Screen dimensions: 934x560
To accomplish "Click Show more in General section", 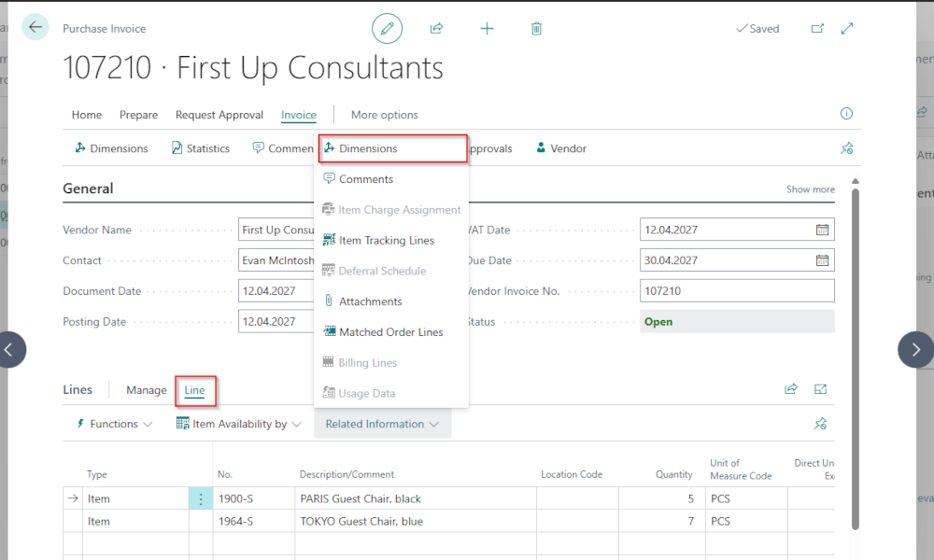I will pos(810,189).
